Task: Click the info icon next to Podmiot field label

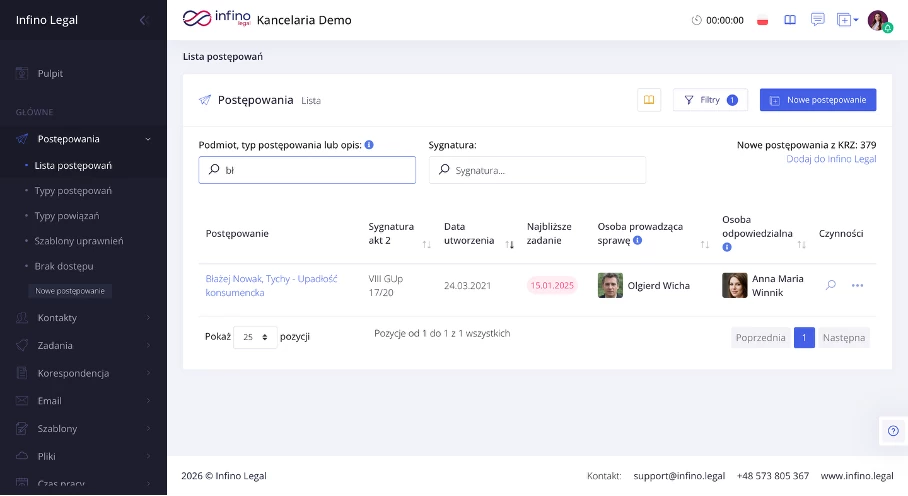Action: click(x=369, y=145)
